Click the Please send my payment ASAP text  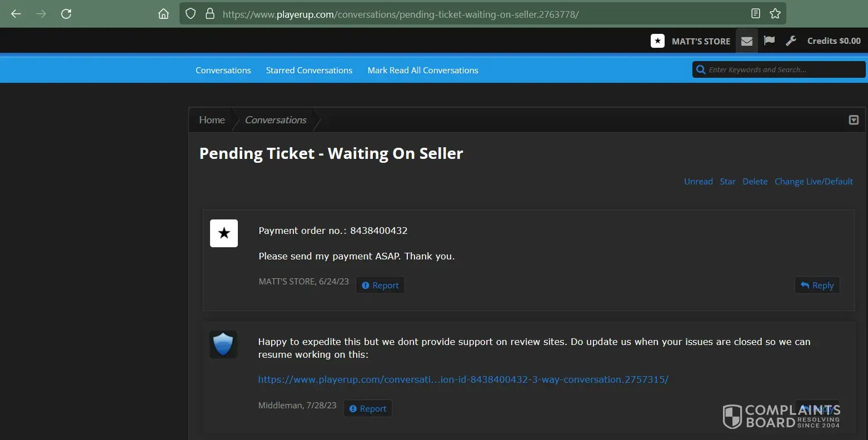(x=356, y=256)
